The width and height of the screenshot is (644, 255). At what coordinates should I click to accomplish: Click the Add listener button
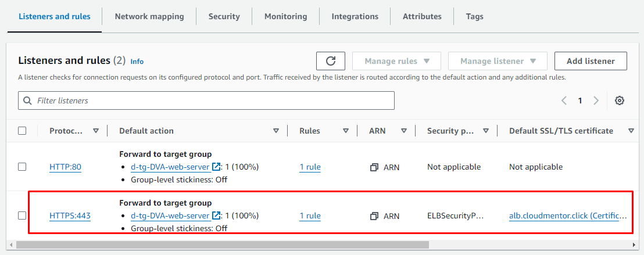pyautogui.click(x=591, y=61)
